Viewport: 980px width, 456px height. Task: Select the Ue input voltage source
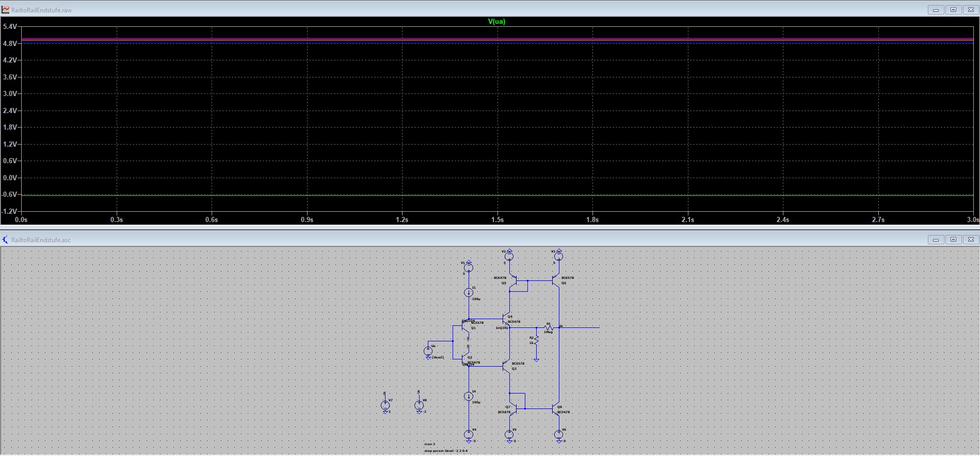click(x=428, y=351)
